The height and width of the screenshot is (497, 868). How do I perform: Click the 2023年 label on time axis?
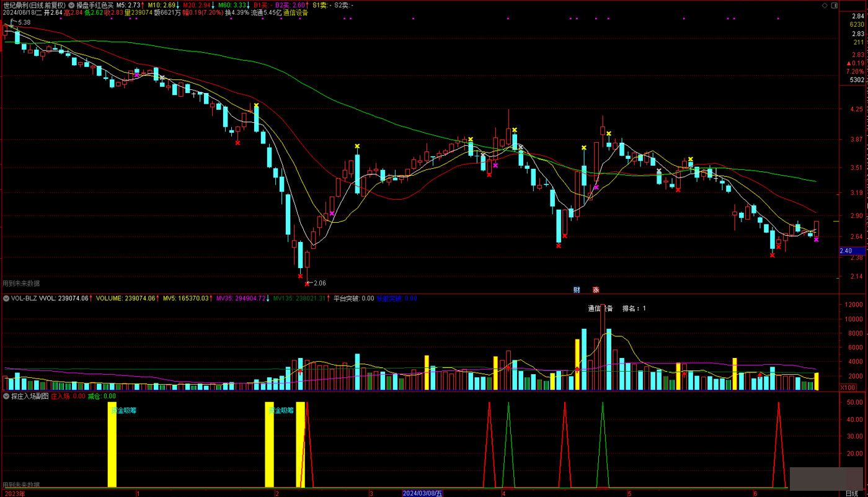click(x=14, y=494)
